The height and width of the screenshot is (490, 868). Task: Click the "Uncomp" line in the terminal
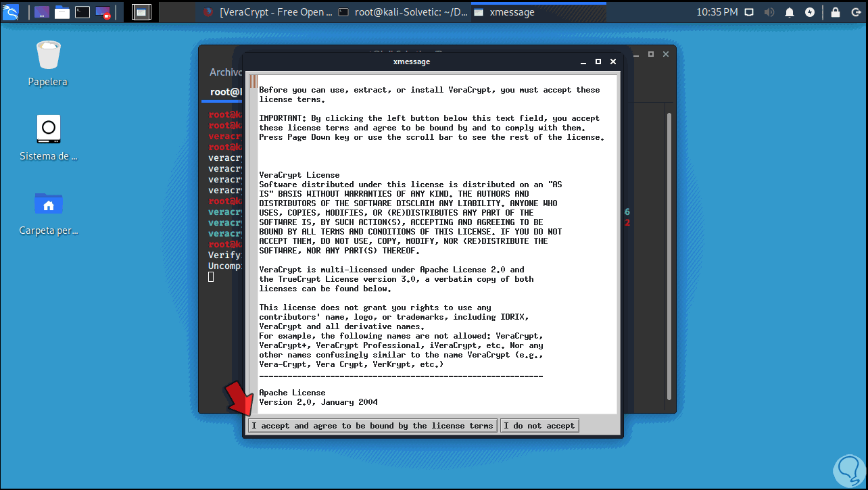pos(225,266)
